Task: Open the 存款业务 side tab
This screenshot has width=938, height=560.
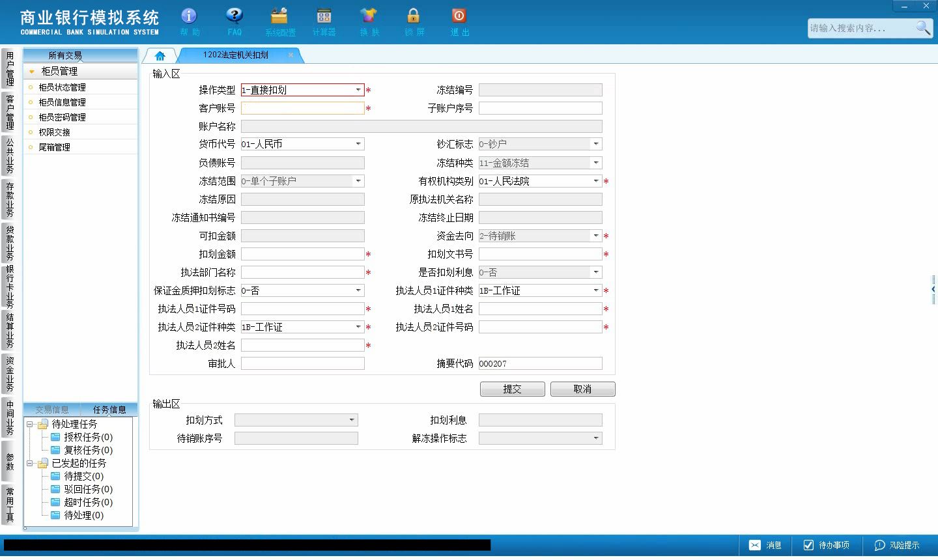Action: click(x=10, y=199)
